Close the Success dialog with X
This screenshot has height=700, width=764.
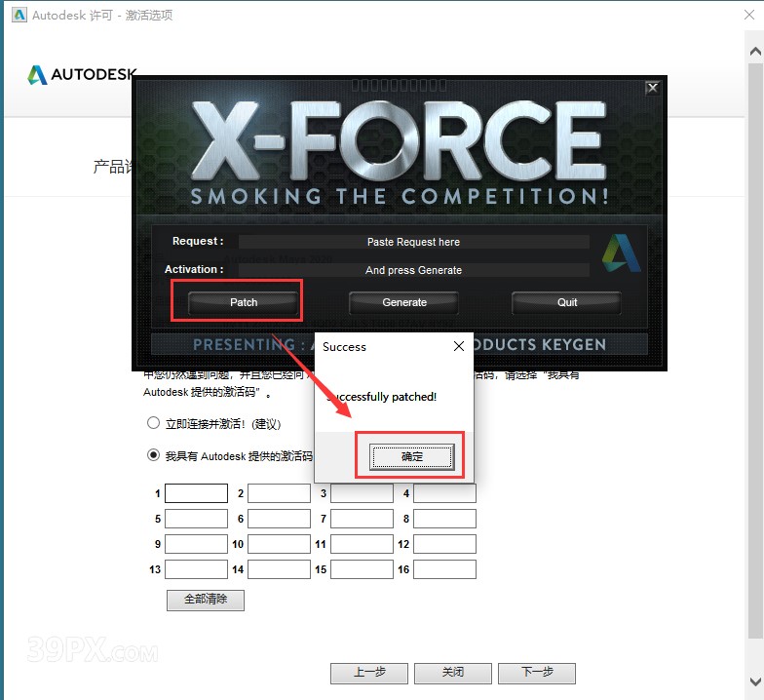click(458, 346)
